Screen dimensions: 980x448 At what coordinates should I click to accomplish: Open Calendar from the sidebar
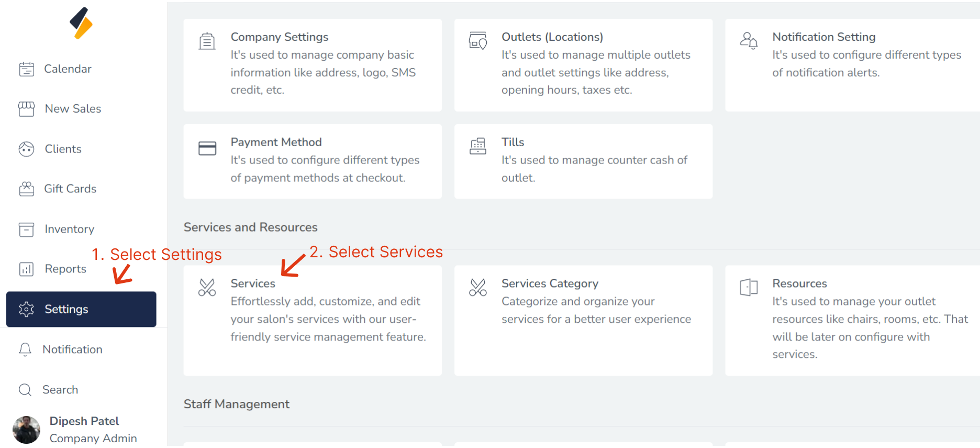67,69
